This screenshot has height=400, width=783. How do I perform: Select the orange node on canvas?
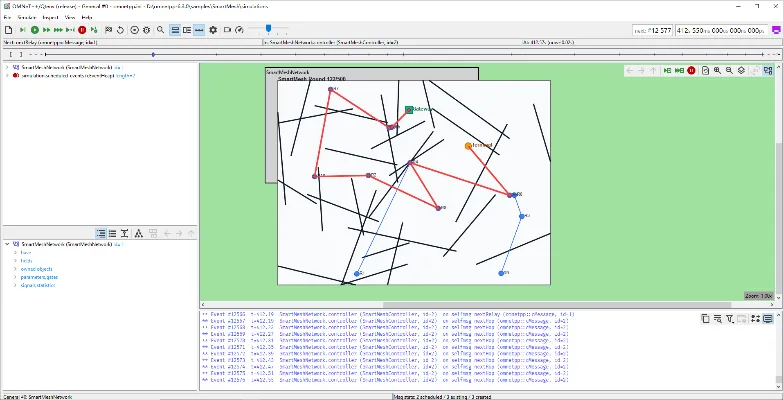pyautogui.click(x=468, y=146)
